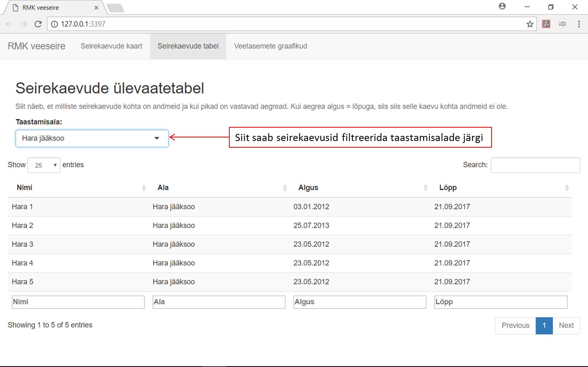Image resolution: width=588 pixels, height=367 pixels.
Task: Click inside the Search field
Action: [x=535, y=165]
